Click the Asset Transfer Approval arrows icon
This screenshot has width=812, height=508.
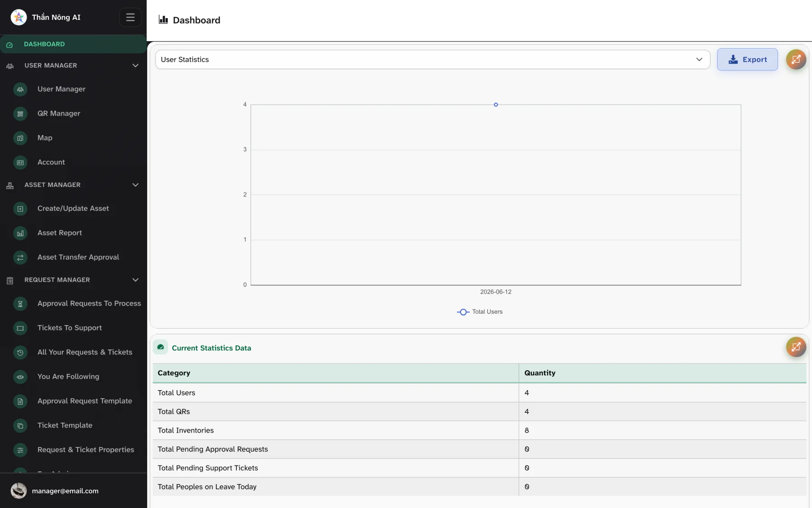pos(20,257)
